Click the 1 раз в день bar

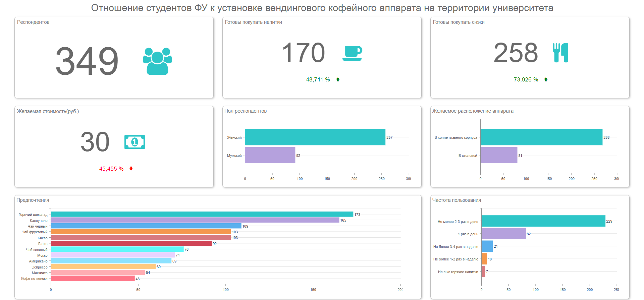point(503,234)
